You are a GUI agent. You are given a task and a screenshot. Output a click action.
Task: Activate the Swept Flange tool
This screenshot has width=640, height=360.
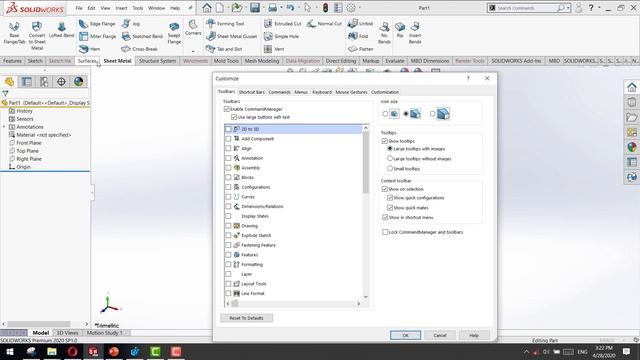pyautogui.click(x=174, y=33)
